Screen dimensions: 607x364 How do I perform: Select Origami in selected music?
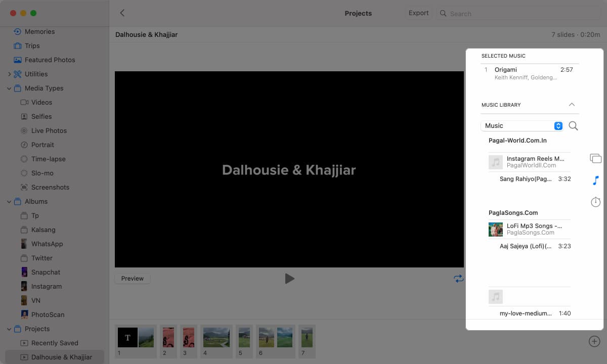pos(530,73)
